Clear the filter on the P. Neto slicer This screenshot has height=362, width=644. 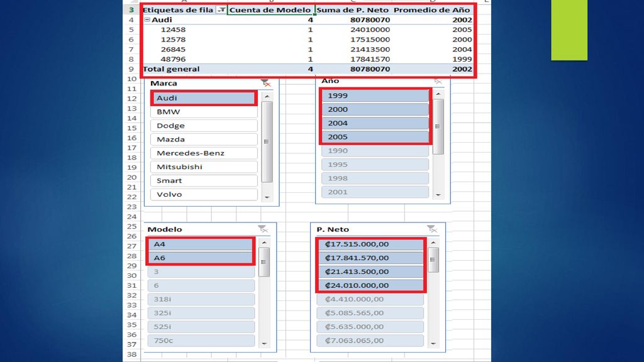tap(431, 229)
